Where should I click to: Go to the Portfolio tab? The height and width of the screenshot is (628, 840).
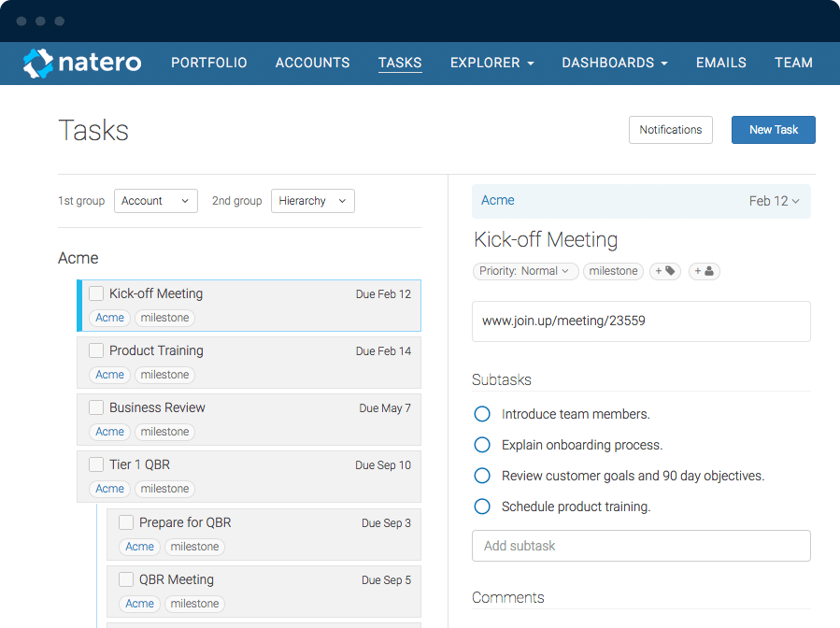(x=209, y=63)
